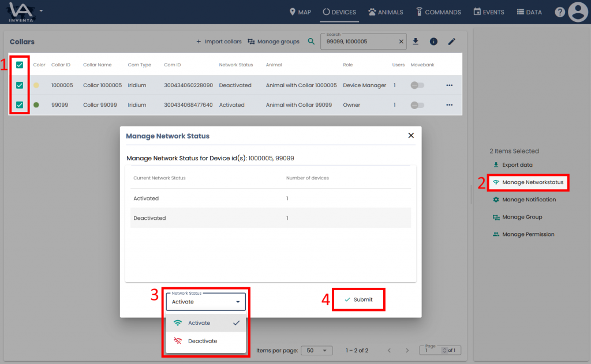Close the Manage Network Status dialog
Image resolution: width=591 pixels, height=364 pixels.
coord(411,136)
